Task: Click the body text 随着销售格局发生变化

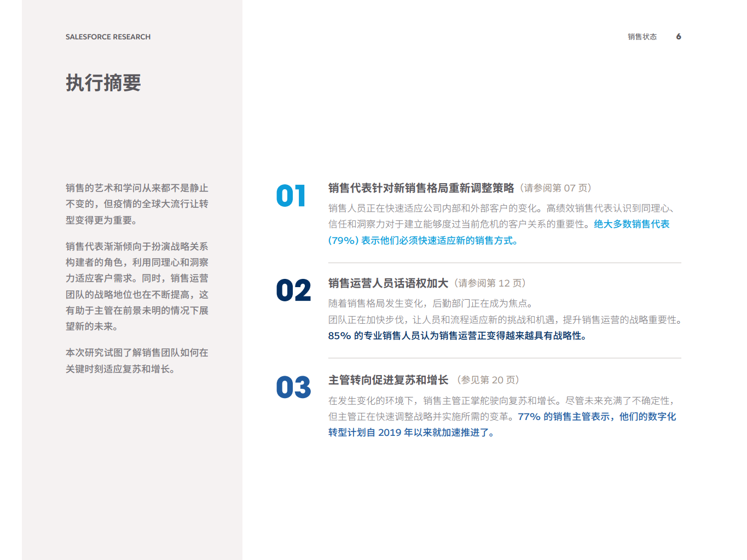Action: tap(430, 304)
